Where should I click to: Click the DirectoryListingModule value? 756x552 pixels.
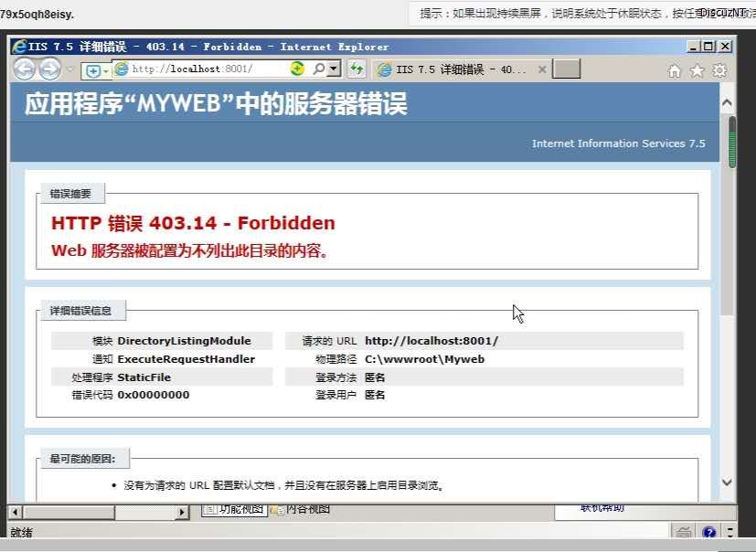(184, 341)
